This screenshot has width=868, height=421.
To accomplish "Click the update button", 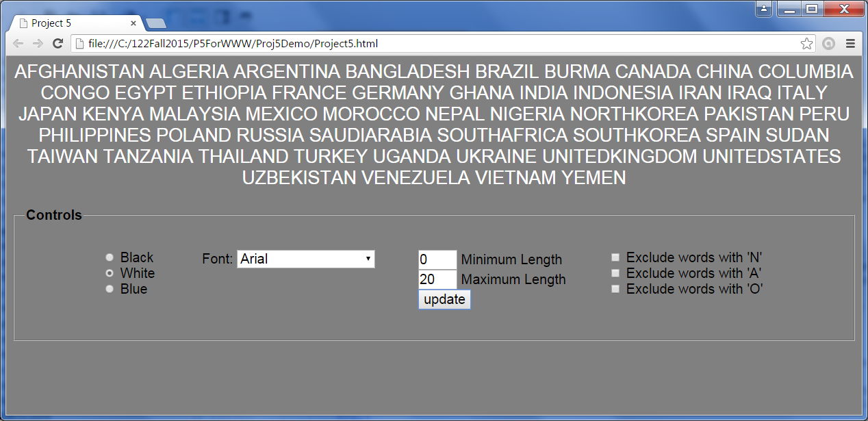I will coord(444,299).
